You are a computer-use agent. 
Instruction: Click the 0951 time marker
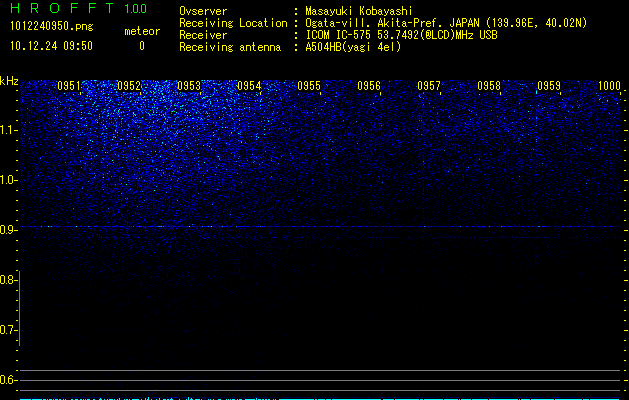tap(69, 86)
